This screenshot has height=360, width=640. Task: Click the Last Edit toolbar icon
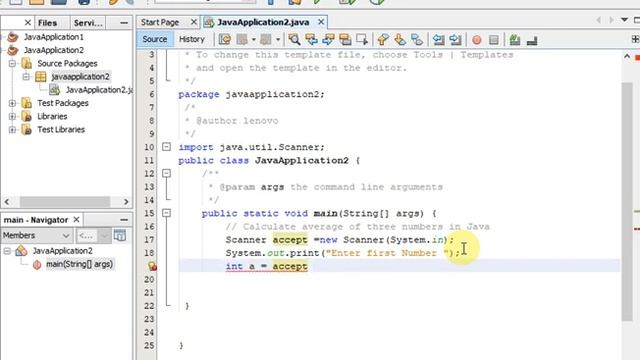[224, 40]
